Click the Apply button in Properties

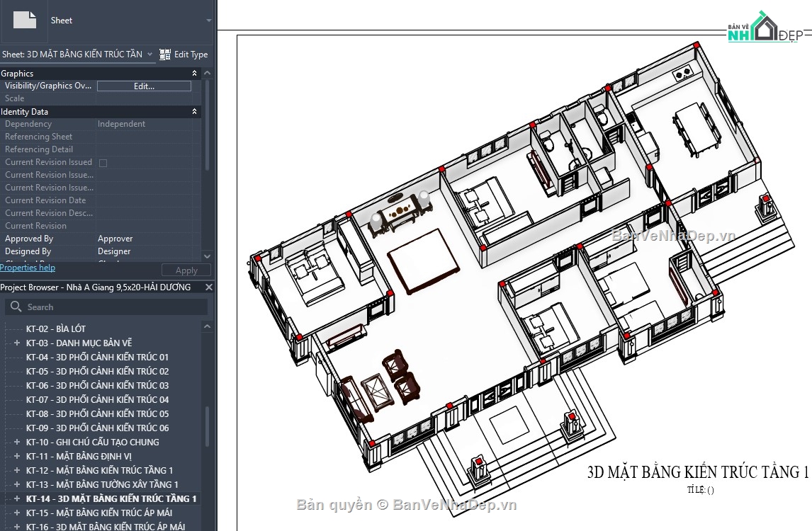(186, 270)
